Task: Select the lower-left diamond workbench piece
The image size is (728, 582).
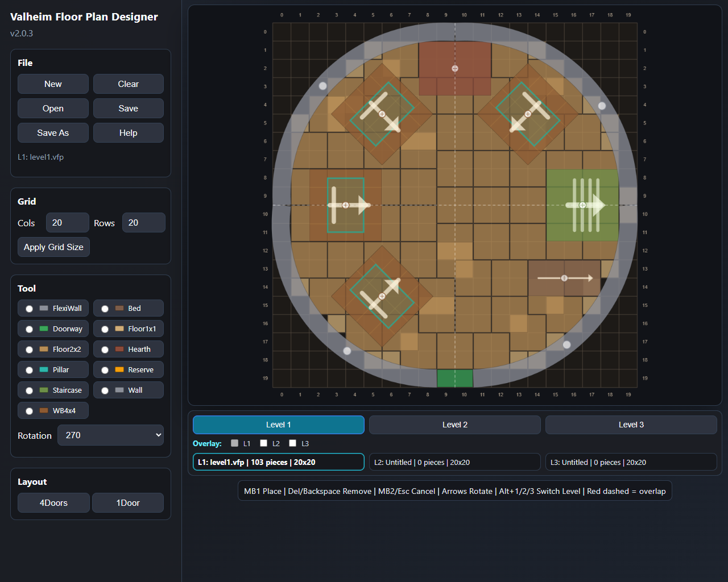Action: point(382,296)
